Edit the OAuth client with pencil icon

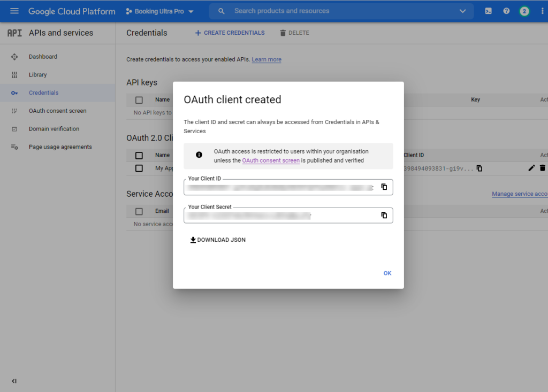click(531, 168)
